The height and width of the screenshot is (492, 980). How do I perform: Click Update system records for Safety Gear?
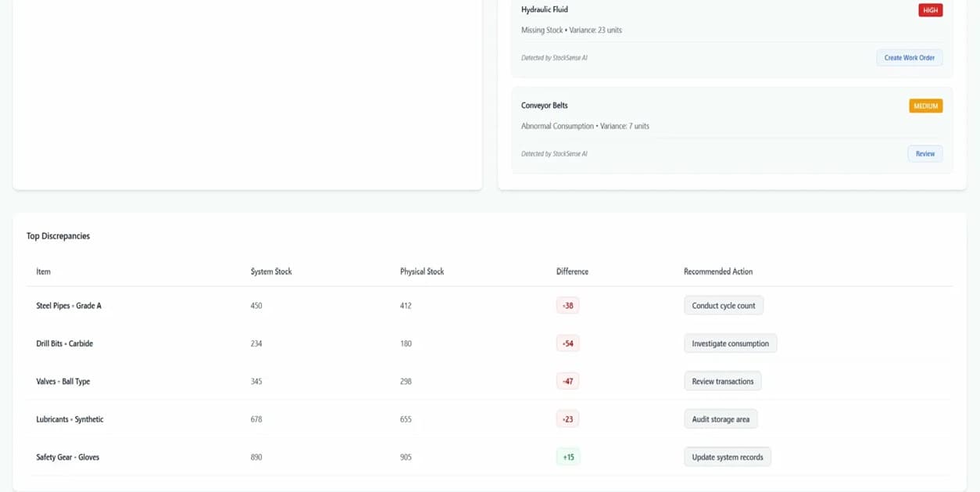click(x=727, y=456)
